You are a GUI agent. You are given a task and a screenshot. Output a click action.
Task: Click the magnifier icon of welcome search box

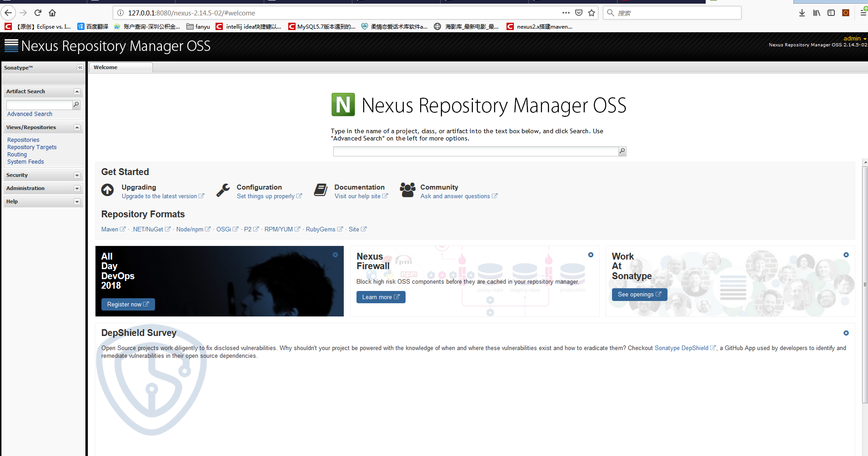[x=622, y=151]
